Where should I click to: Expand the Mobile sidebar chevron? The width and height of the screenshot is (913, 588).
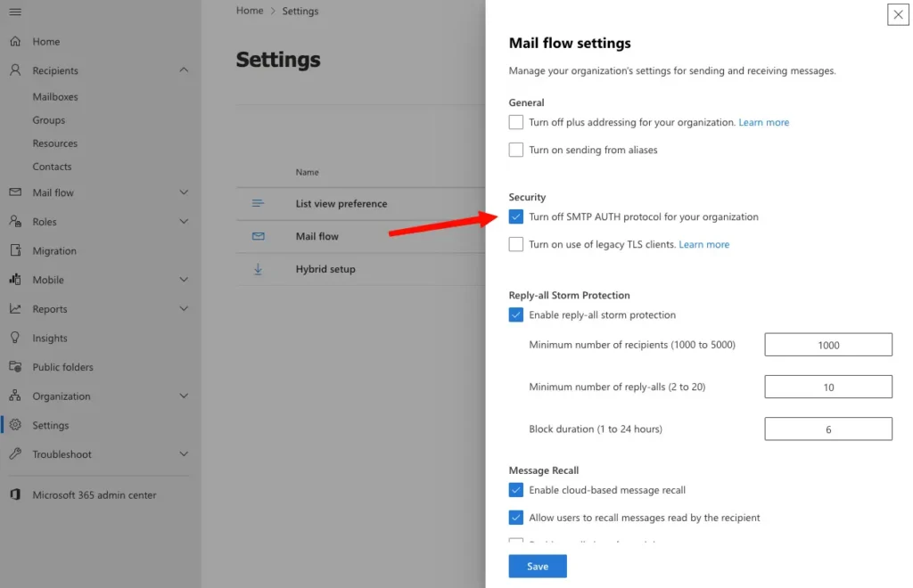[184, 279]
